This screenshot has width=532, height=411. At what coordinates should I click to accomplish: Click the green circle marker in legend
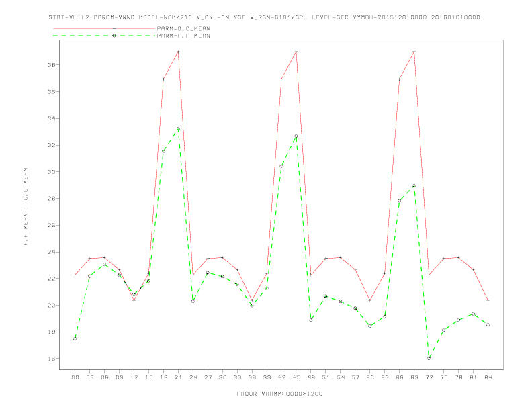pyautogui.click(x=114, y=36)
